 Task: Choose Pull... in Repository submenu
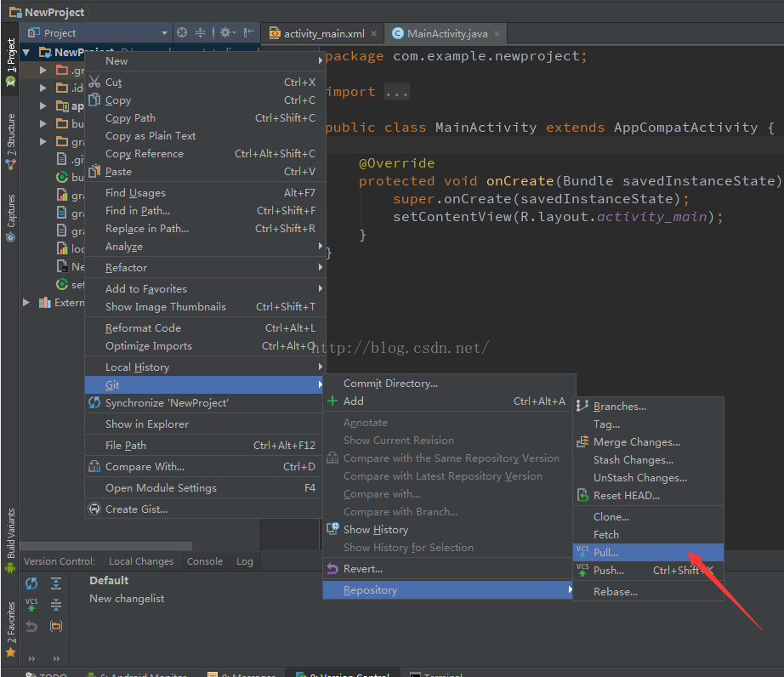click(x=649, y=553)
